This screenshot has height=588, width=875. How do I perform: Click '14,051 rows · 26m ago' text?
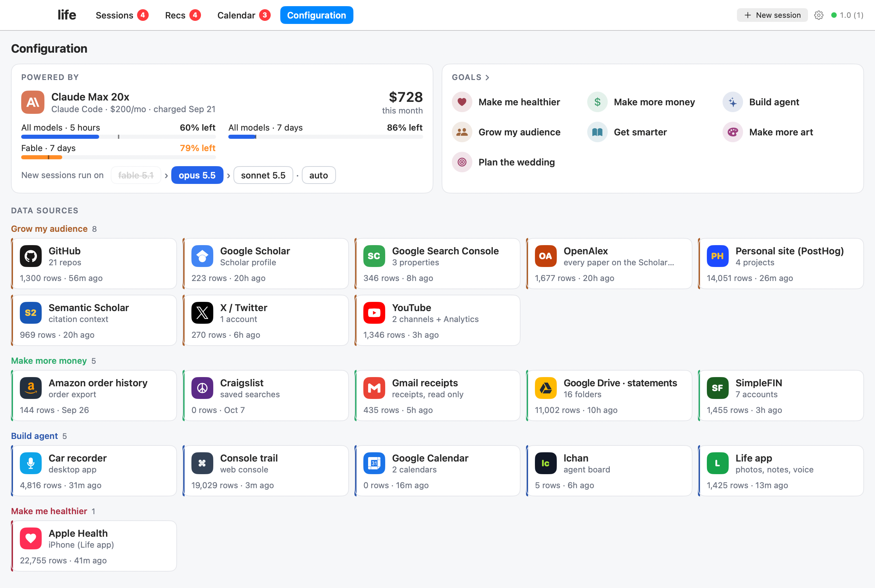[750, 278]
